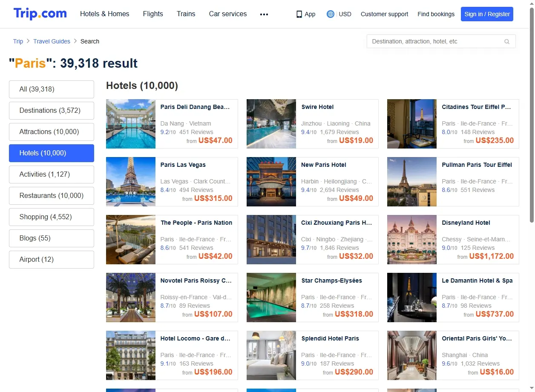Screen dimensions: 535x392
Task: Open the USD currency selector
Action: pos(345,14)
